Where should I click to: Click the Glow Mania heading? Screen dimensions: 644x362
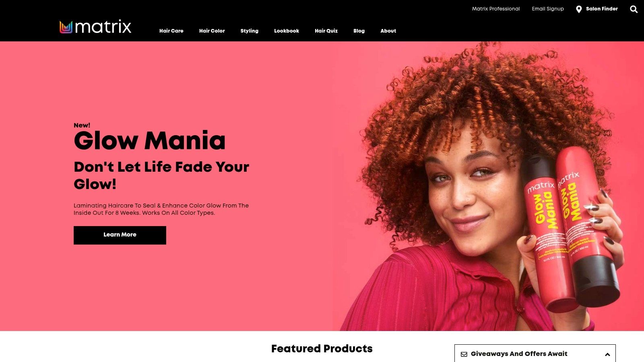[150, 141]
